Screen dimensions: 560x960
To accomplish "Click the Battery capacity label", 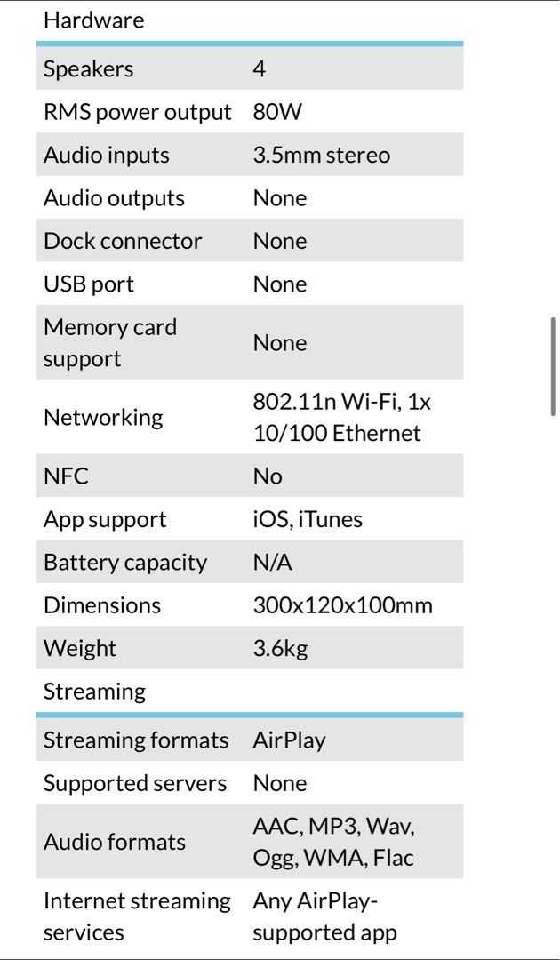I will point(124,562).
